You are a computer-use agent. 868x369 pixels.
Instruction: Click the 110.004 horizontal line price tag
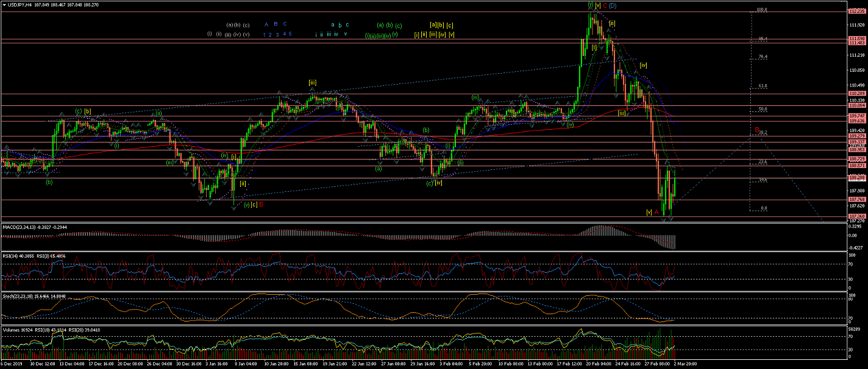(856, 105)
